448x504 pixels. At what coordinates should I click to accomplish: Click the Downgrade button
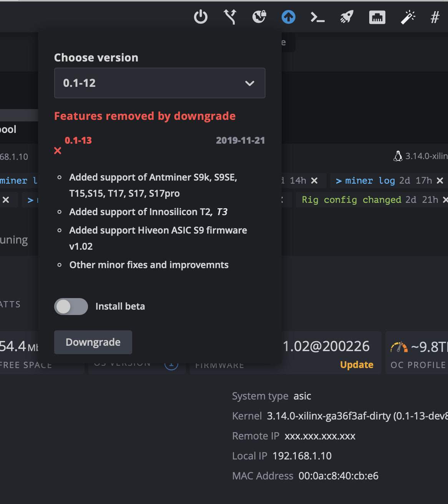[93, 342]
